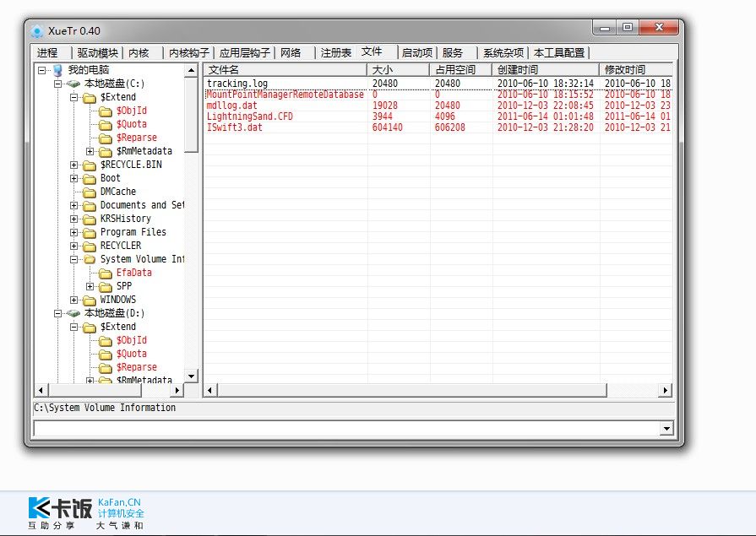
Task: Click the tree panel scroll up arrow
Action: point(192,70)
